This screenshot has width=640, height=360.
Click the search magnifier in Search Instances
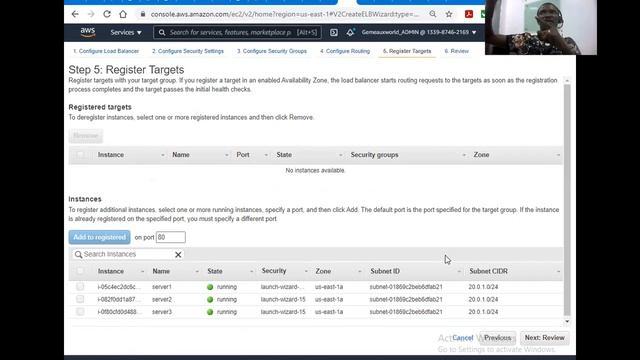[x=78, y=255]
